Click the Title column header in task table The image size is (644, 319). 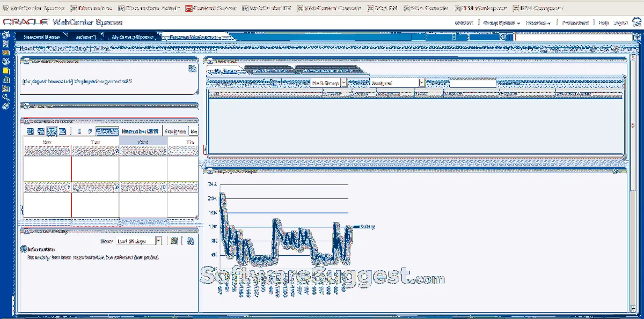266,94
